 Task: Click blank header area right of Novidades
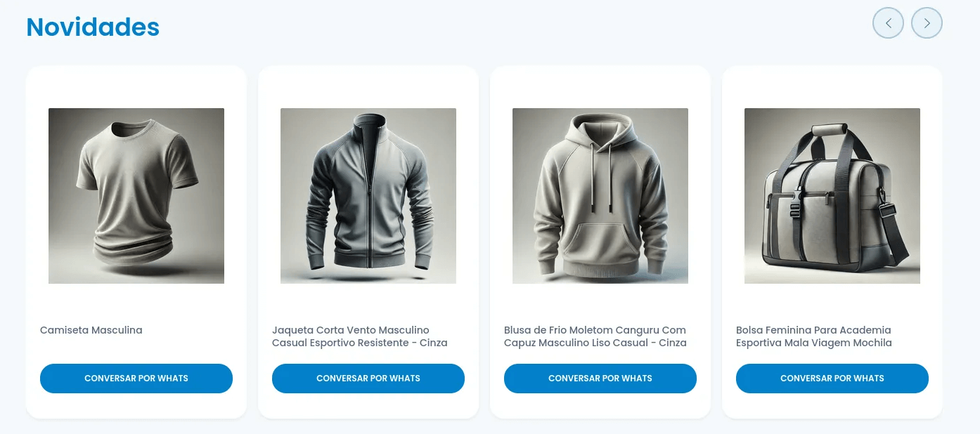click(513, 27)
